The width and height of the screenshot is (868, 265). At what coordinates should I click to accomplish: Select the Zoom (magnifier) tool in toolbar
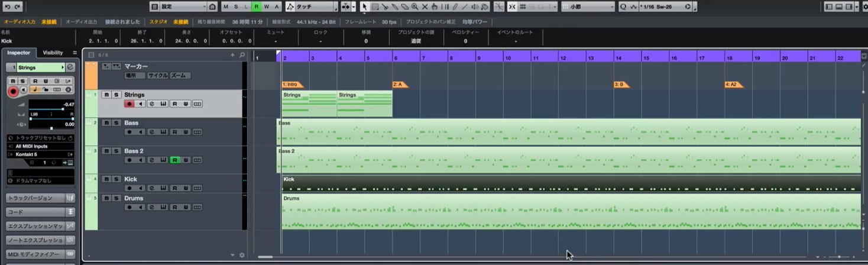pyautogui.click(x=414, y=7)
